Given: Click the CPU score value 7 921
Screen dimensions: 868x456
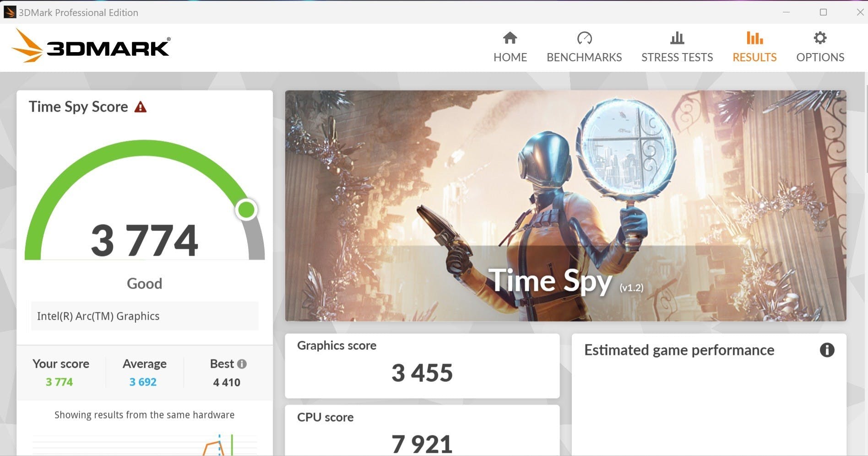Looking at the screenshot, I should click(x=422, y=444).
